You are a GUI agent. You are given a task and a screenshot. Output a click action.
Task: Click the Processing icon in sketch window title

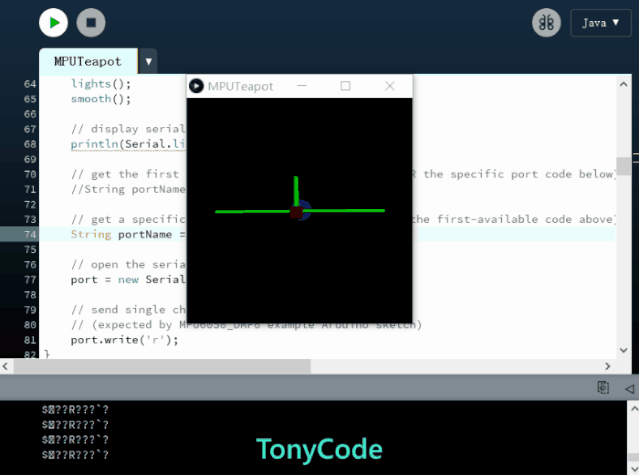[x=197, y=87]
